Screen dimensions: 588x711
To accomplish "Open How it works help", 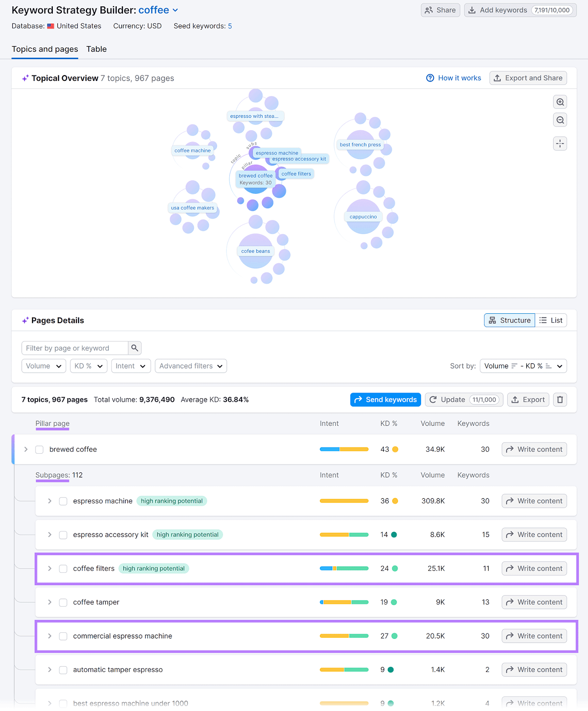I will 453,78.
